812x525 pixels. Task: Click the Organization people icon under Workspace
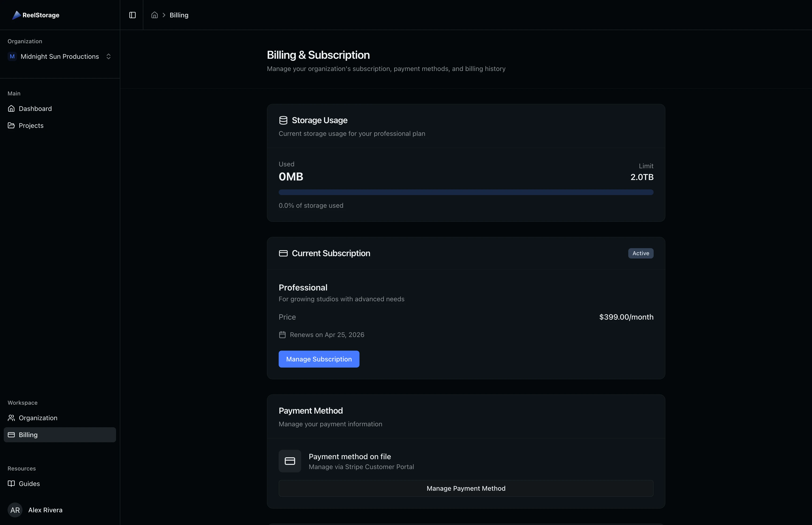click(x=11, y=418)
